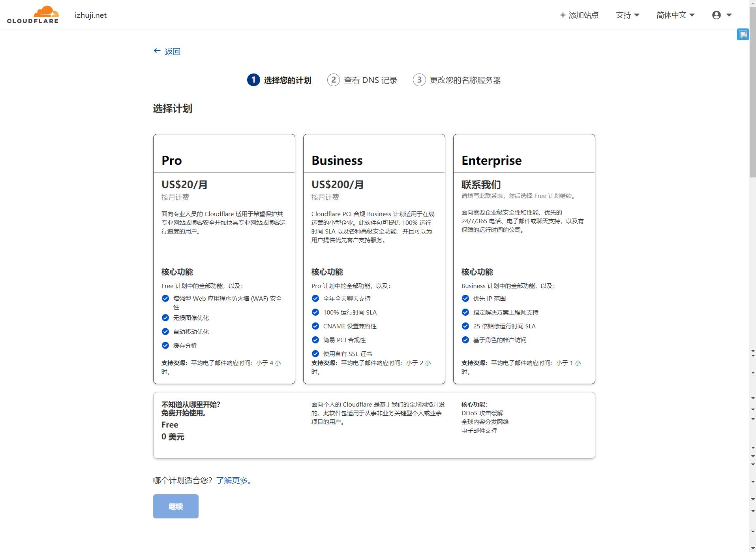The width and height of the screenshot is (756, 552).
Task: Click the step 3 circle for 更改您的名称服务器
Action: coord(419,80)
